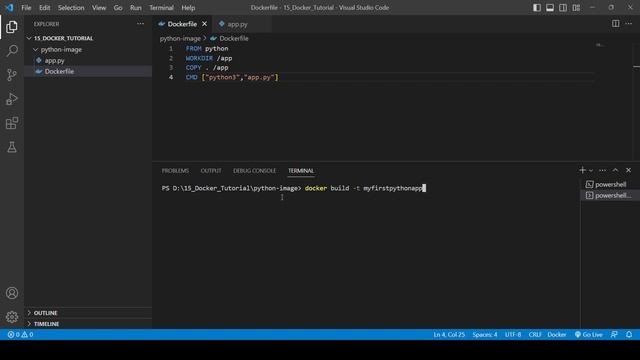Viewport: 640px width, 360px height.
Task: Close the terminal panel
Action: [629, 170]
